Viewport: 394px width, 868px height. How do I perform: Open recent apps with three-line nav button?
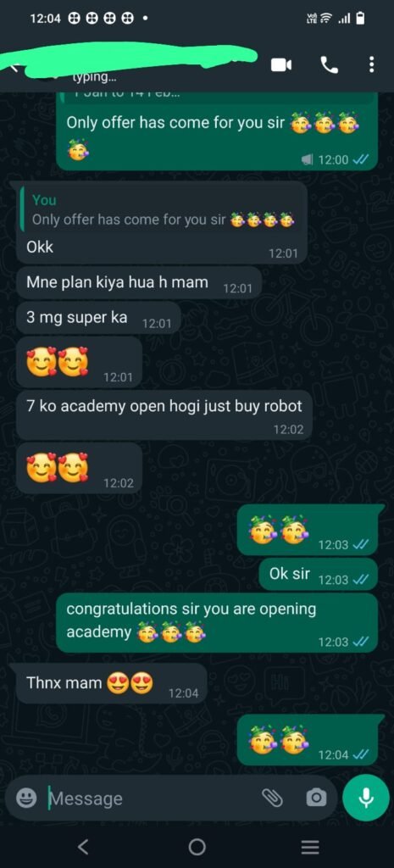[x=310, y=847]
